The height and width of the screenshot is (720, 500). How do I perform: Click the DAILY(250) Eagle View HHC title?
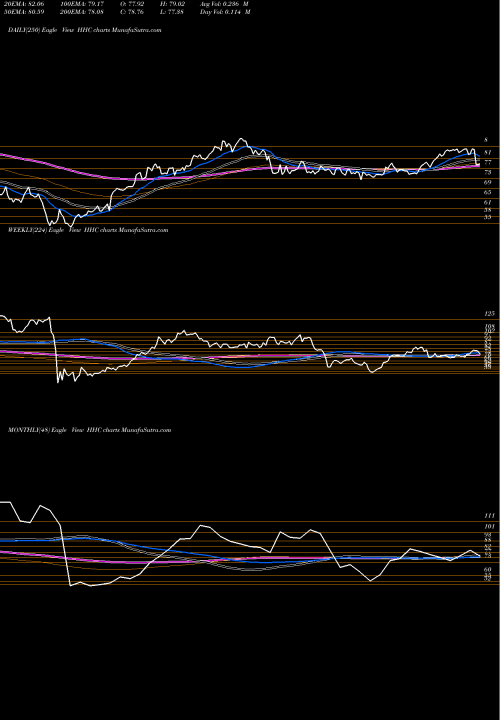pos(84,30)
